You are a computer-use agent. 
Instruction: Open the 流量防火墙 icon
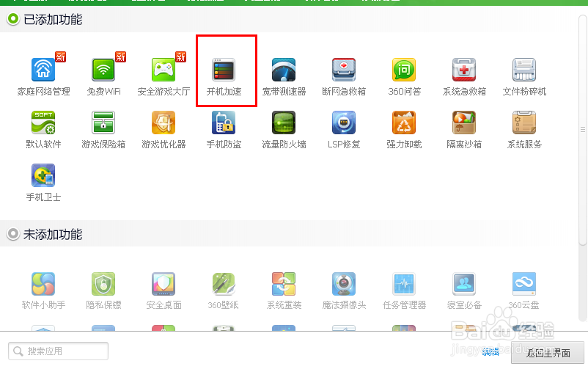pyautogui.click(x=284, y=123)
